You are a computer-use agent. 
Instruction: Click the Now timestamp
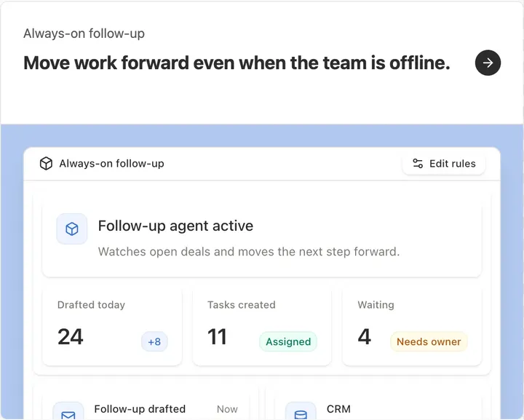(x=227, y=409)
